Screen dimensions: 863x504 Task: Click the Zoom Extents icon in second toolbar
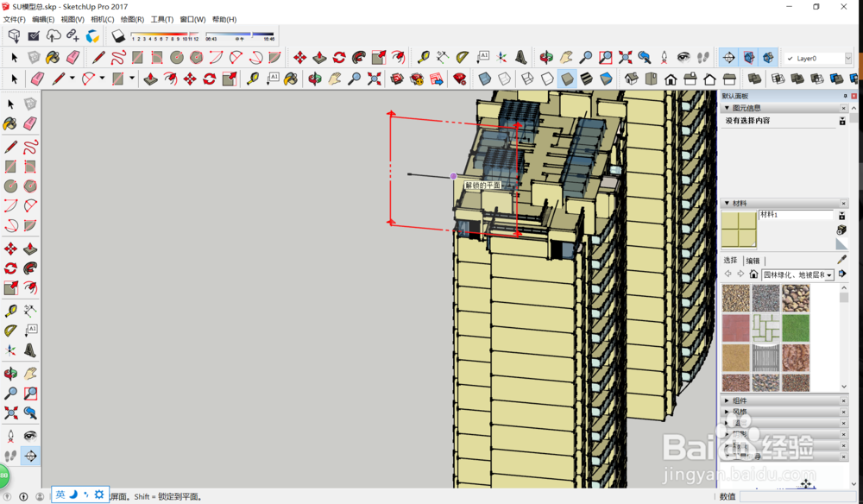[x=375, y=79]
